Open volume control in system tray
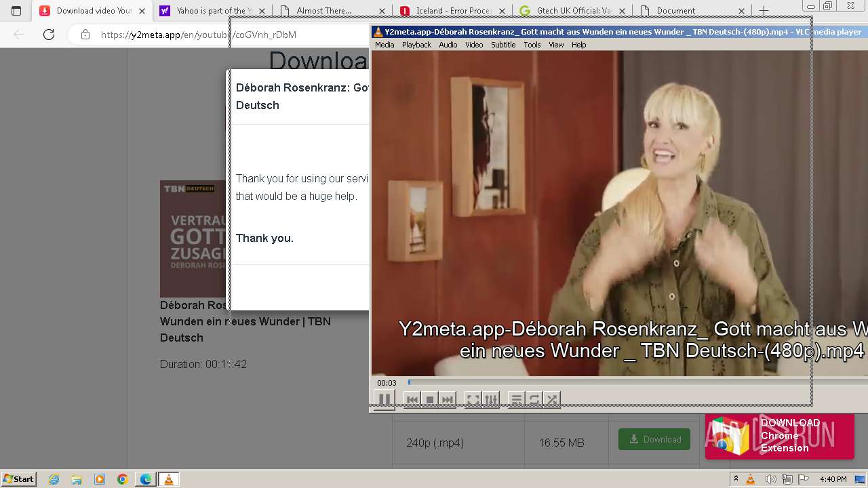This screenshot has width=868, height=488. click(770, 479)
